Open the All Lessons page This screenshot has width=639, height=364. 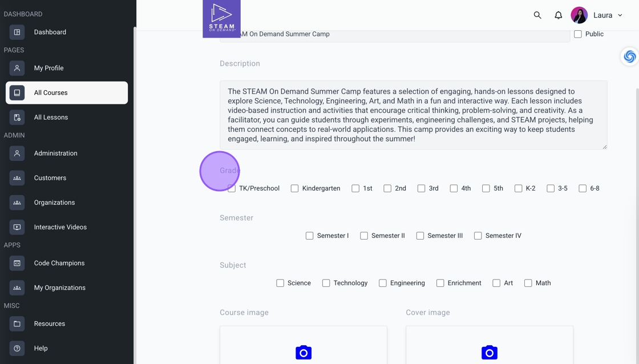[x=51, y=118]
